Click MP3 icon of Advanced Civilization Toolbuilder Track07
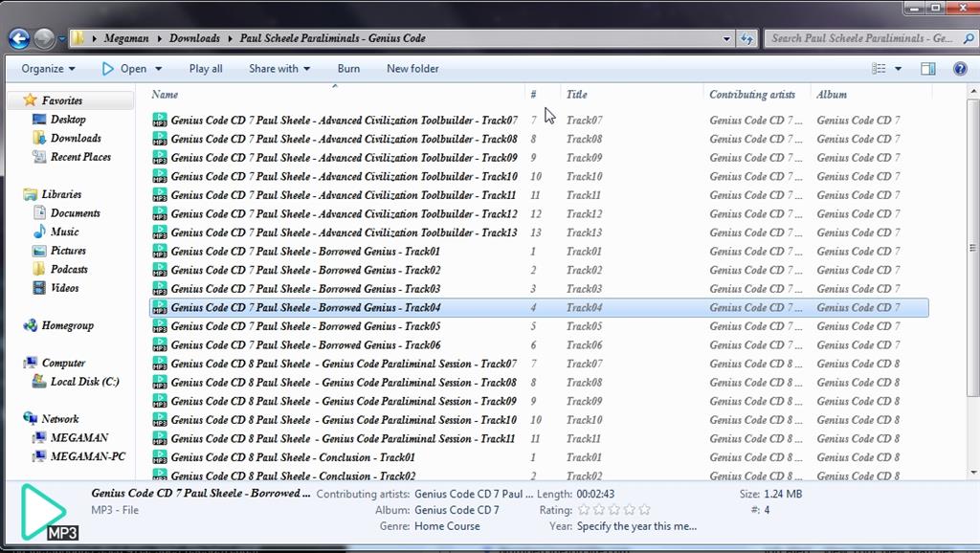Viewport: 980px width, 553px height. tap(160, 120)
